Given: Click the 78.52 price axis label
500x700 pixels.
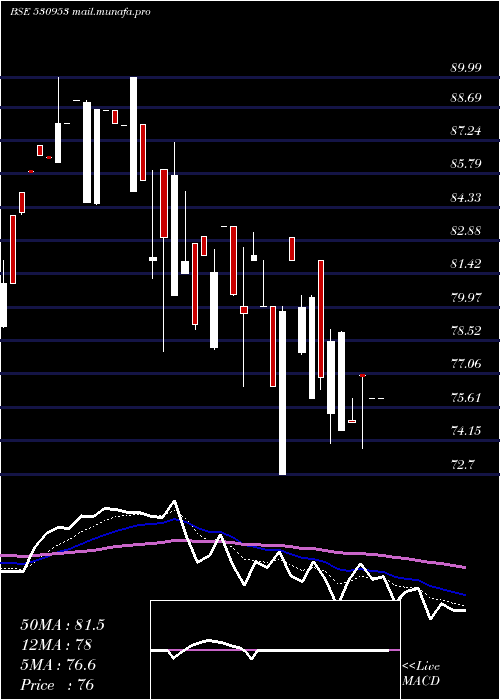Looking at the screenshot, I should click(466, 331).
